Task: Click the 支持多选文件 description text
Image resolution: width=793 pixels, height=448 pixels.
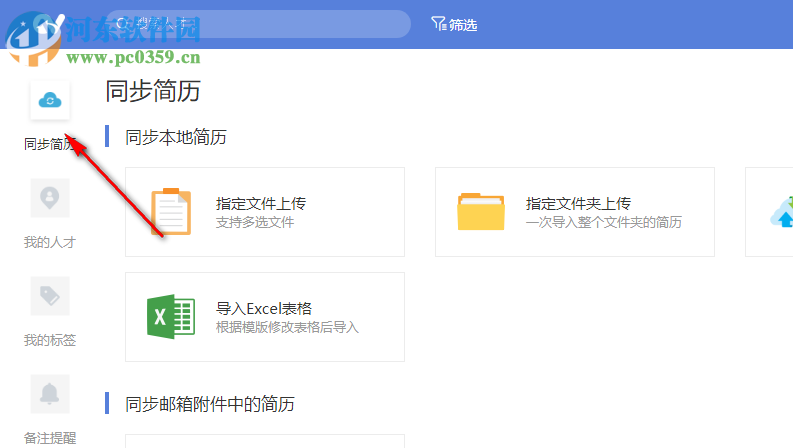Action: (255, 222)
